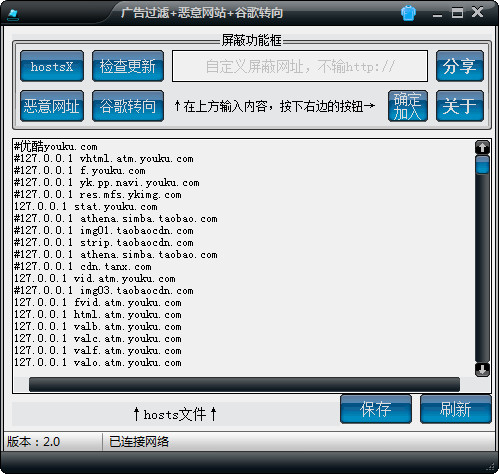Click the 刷新 refresh button
This screenshot has height=474, width=499.
456,409
